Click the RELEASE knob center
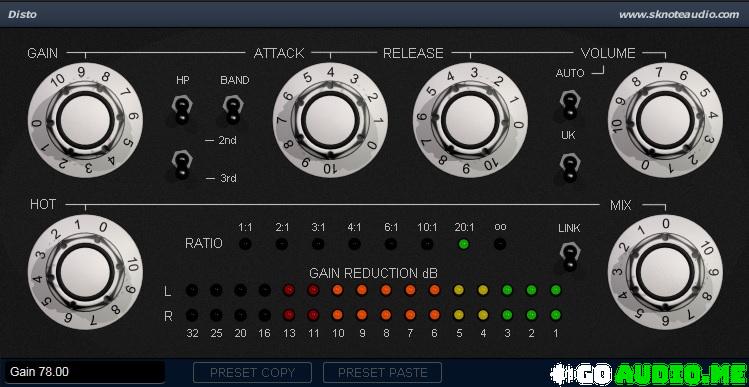This screenshot has height=387, width=749. 471,120
